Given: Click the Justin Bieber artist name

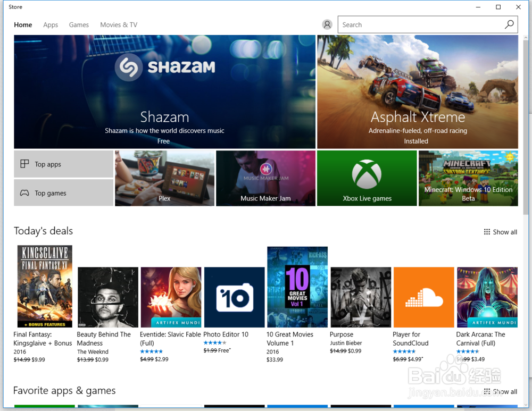Looking at the screenshot, I should 346,343.
